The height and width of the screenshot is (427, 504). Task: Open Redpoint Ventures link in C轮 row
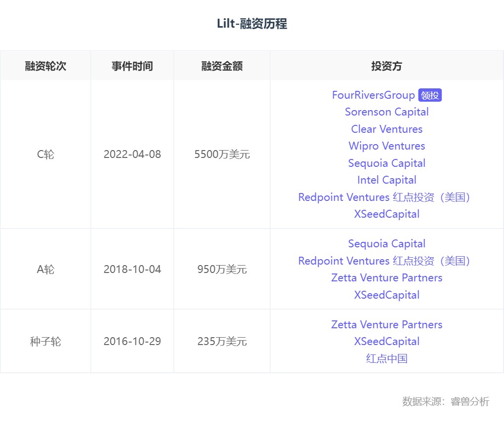tap(384, 197)
